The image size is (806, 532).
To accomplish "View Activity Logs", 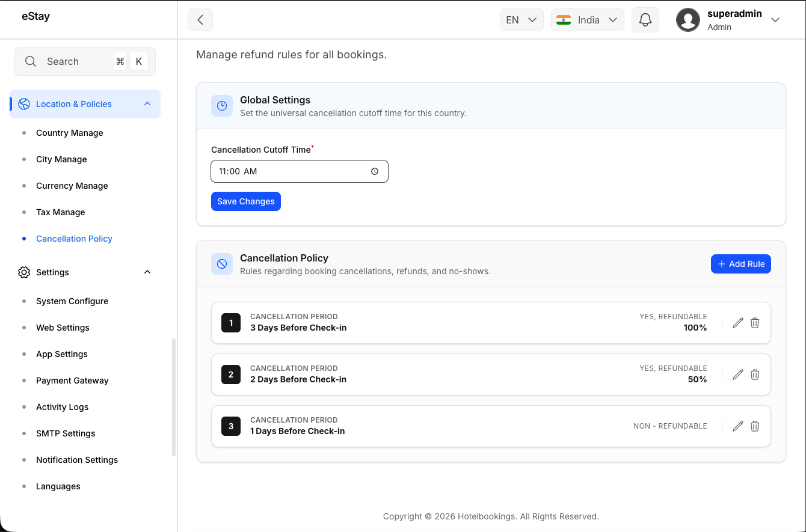I will point(62,407).
